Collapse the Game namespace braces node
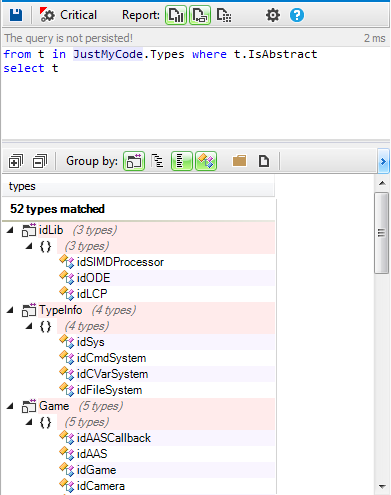The image size is (391, 495). pyautogui.click(x=29, y=422)
